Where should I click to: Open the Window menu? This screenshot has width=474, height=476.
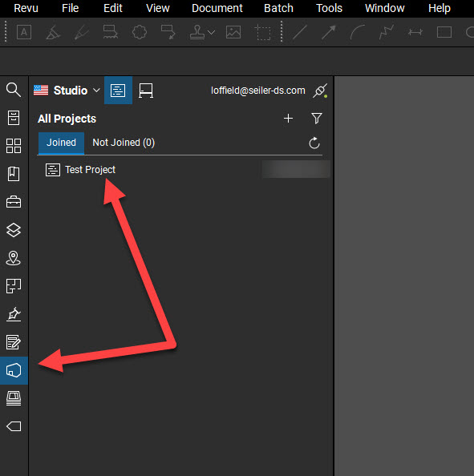coord(384,8)
